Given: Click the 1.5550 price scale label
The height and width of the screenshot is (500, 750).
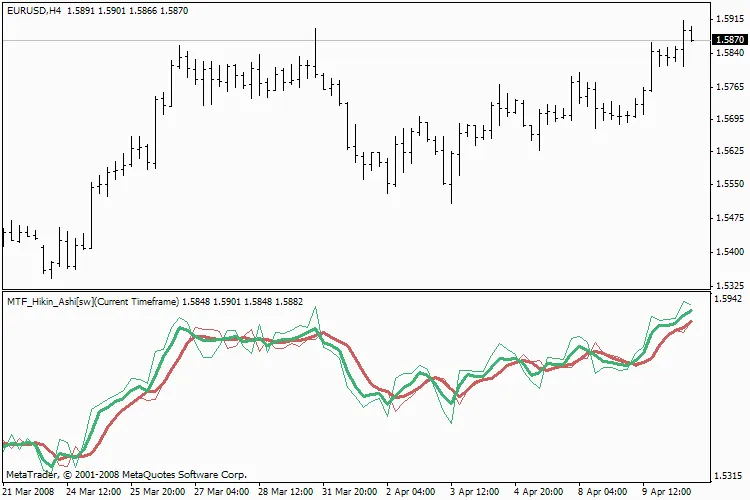Looking at the screenshot, I should [729, 185].
